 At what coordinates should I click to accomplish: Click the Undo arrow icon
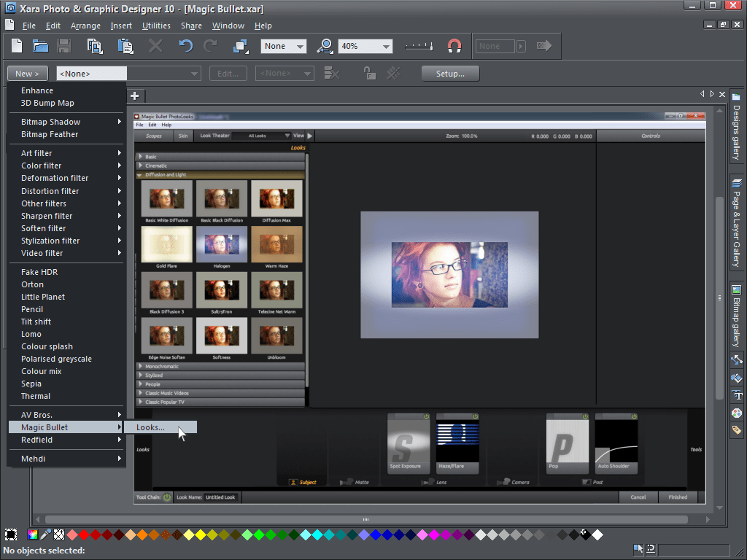[x=185, y=46]
